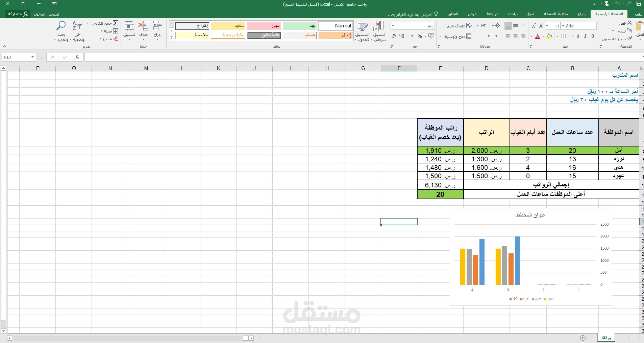The height and width of the screenshot is (343, 644).
Task: Select the ورقة1 sheet tab
Action: pyautogui.click(x=606, y=338)
